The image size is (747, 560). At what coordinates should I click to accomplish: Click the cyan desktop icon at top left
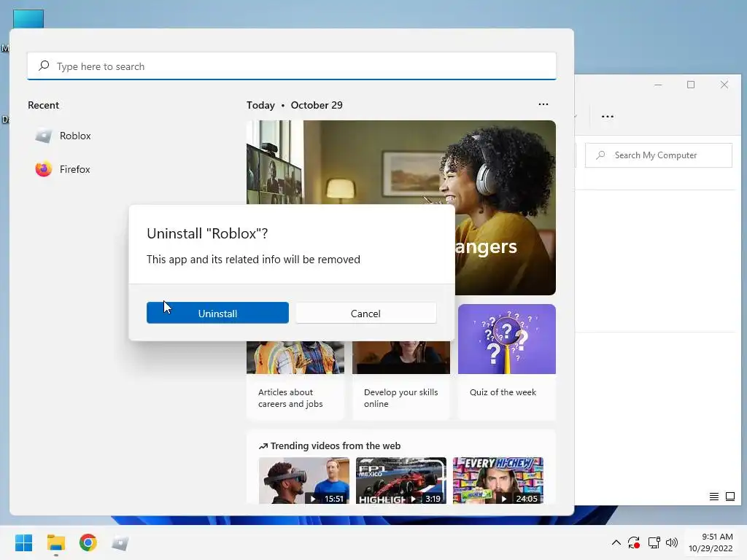(28, 19)
